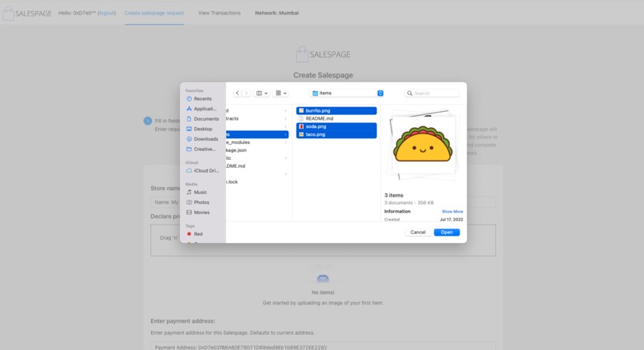Click the README.md document icon
644x350 pixels.
[x=301, y=118]
